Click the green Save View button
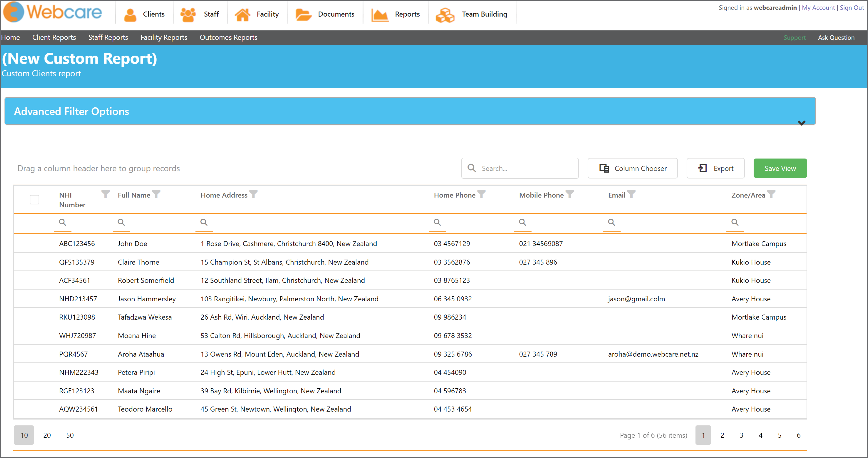This screenshot has height=458, width=868. click(x=780, y=168)
